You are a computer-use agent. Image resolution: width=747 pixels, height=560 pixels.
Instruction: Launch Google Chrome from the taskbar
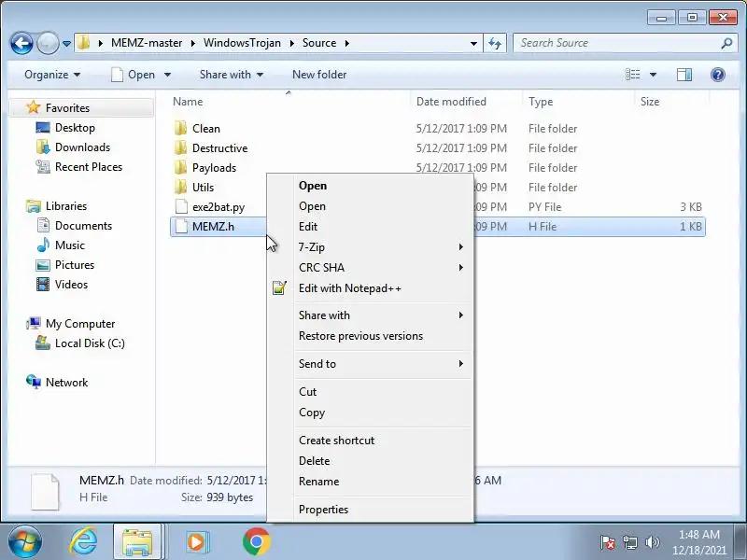256,542
